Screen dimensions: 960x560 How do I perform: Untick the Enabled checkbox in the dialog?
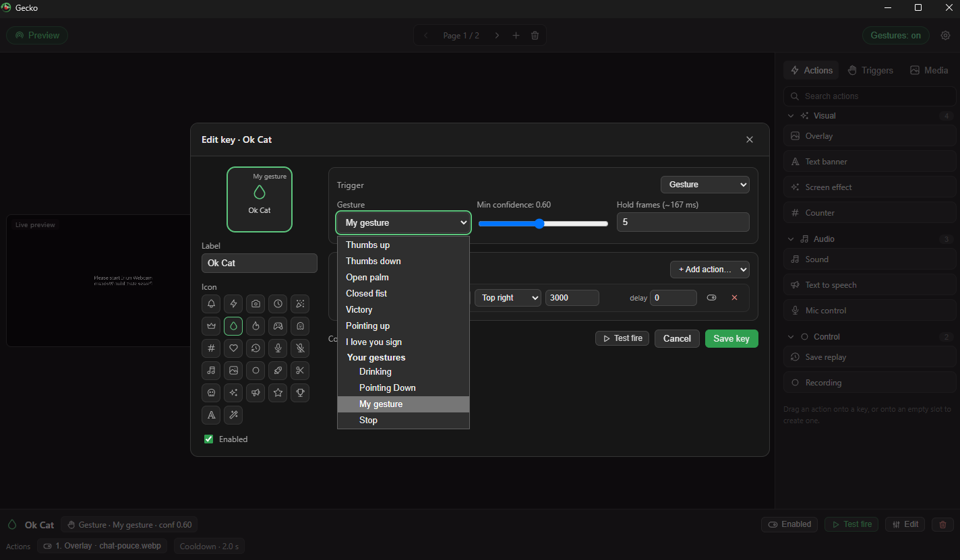[209, 439]
